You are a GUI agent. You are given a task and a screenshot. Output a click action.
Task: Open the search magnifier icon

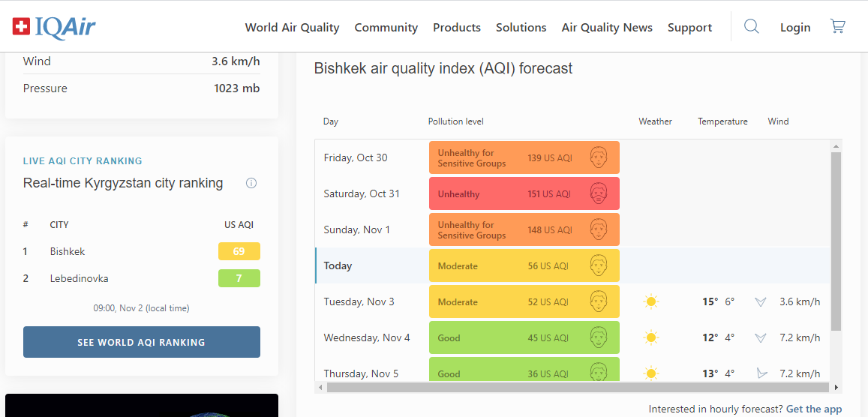pos(751,27)
